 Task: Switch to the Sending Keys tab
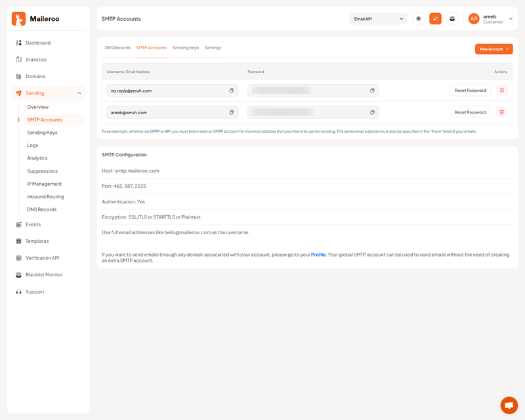pyautogui.click(x=186, y=48)
